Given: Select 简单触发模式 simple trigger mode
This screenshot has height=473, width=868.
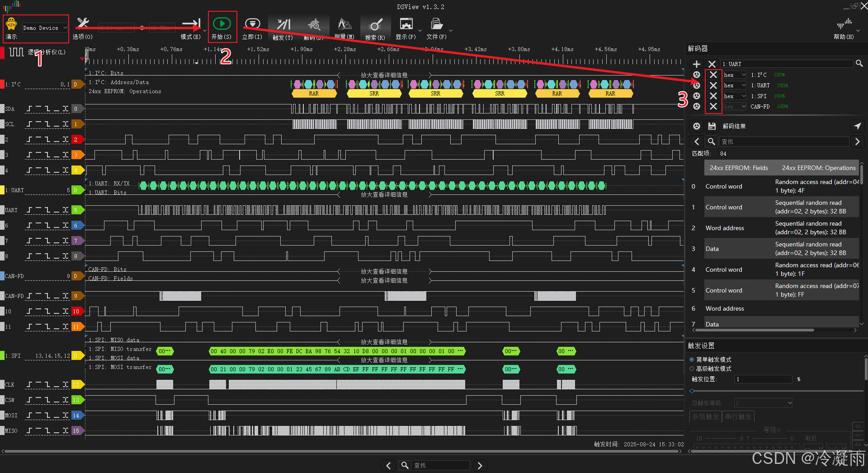Looking at the screenshot, I should click(692, 359).
